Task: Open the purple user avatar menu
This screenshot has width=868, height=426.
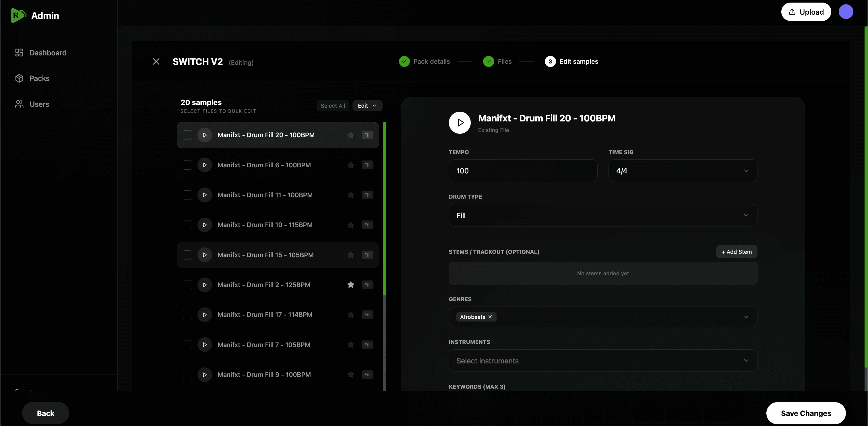Action: point(846,12)
